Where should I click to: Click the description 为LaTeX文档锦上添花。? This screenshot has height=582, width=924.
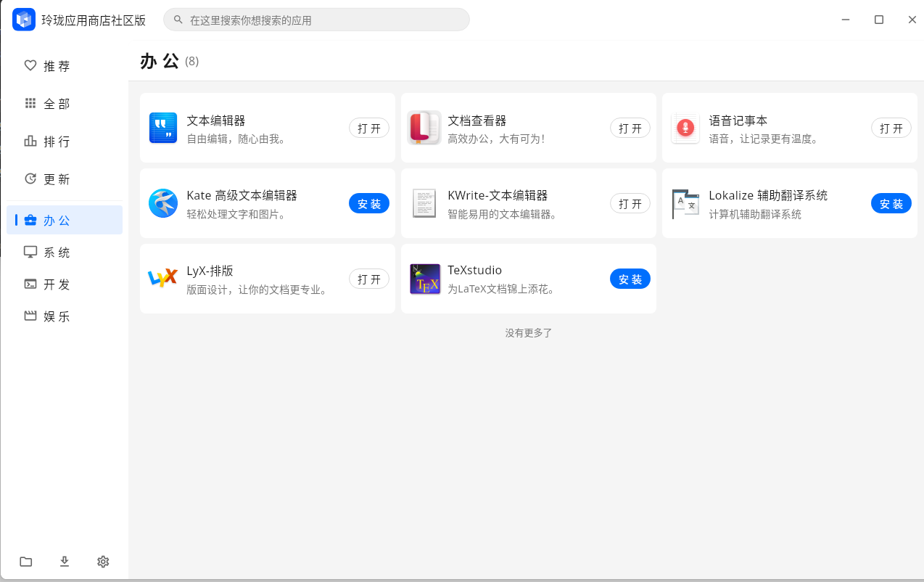[502, 290]
